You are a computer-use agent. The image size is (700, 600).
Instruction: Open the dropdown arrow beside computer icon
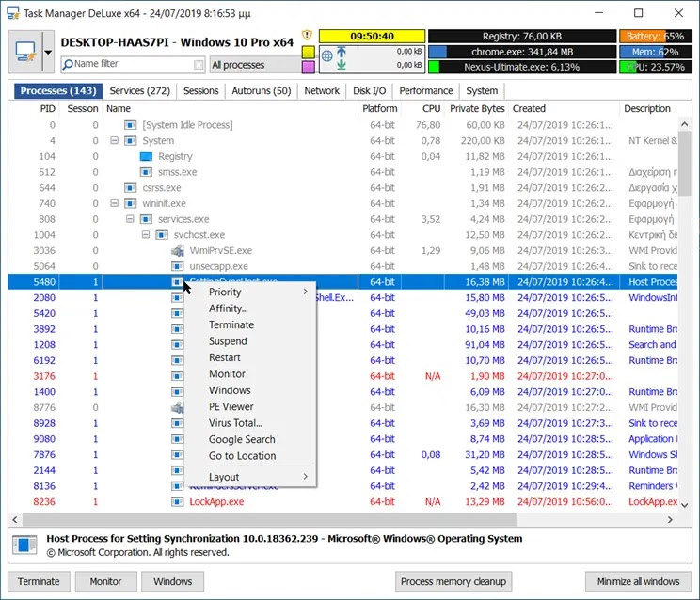(x=48, y=52)
